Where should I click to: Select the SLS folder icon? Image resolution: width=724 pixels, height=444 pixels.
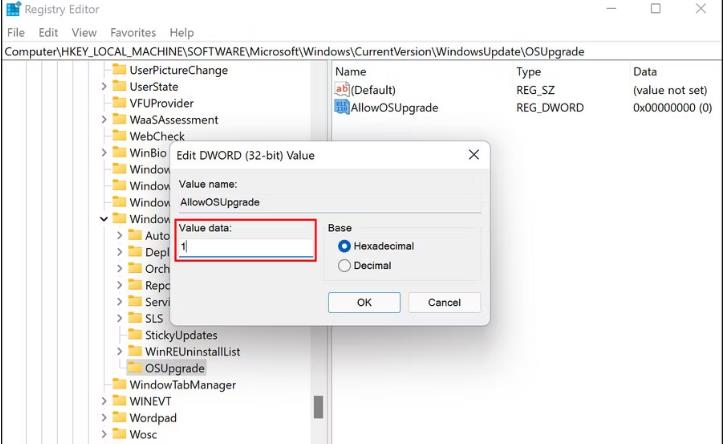pyautogui.click(x=135, y=318)
